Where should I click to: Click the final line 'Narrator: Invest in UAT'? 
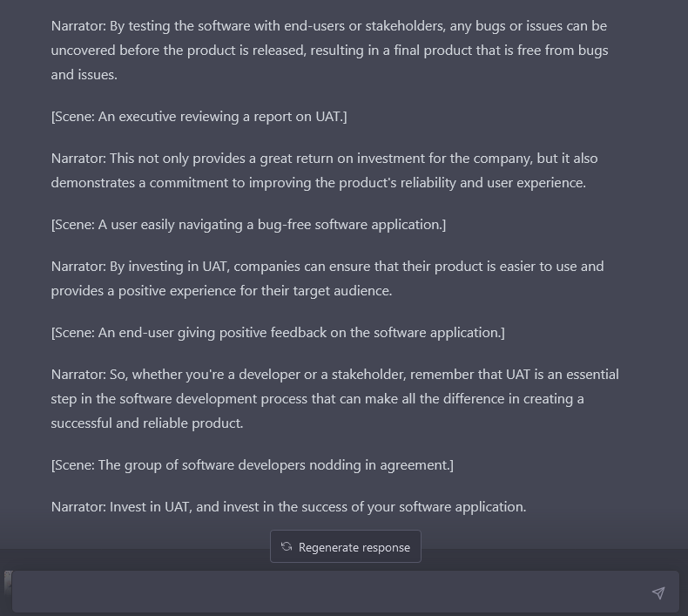[x=288, y=506]
